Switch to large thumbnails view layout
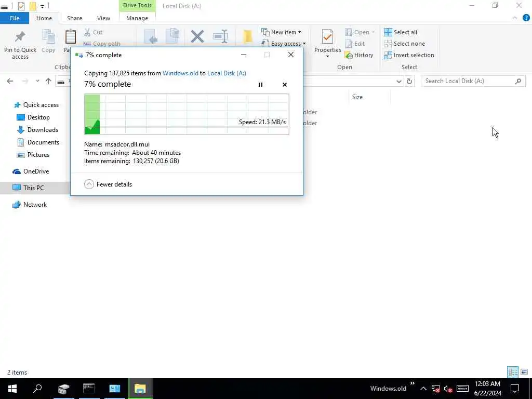 pyautogui.click(x=524, y=372)
